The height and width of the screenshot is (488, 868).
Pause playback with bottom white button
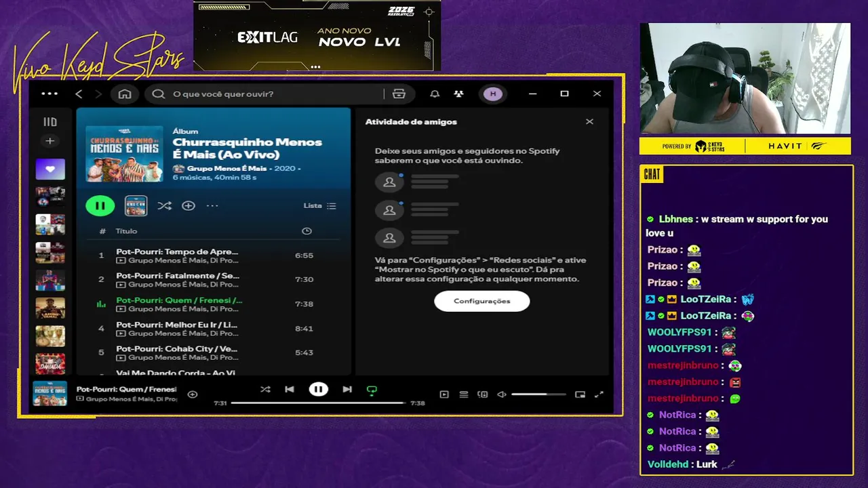pos(318,389)
